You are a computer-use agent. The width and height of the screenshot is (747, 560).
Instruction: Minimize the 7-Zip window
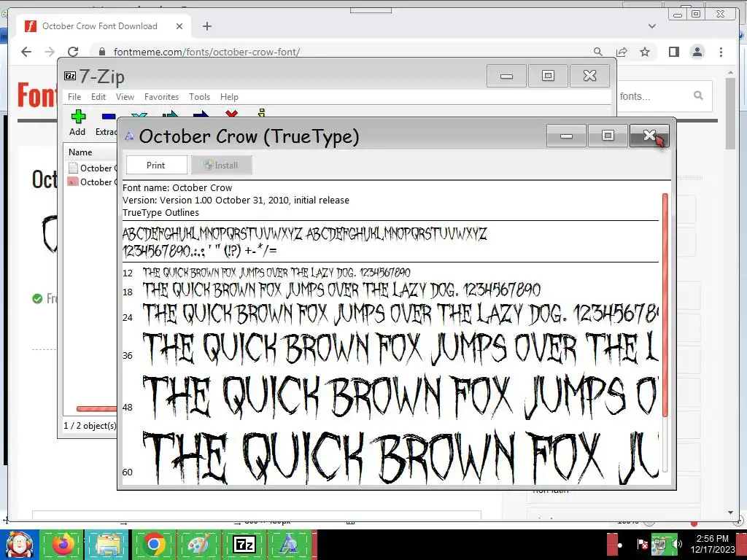(506, 76)
